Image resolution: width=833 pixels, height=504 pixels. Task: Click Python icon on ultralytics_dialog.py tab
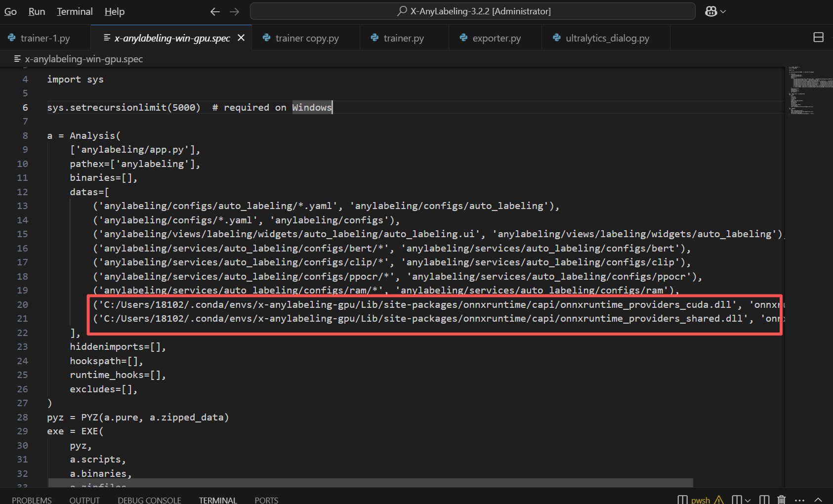(557, 38)
